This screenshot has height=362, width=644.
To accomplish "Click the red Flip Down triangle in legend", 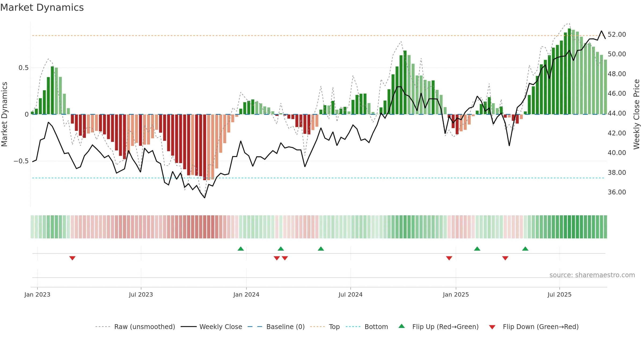I will tap(492, 327).
